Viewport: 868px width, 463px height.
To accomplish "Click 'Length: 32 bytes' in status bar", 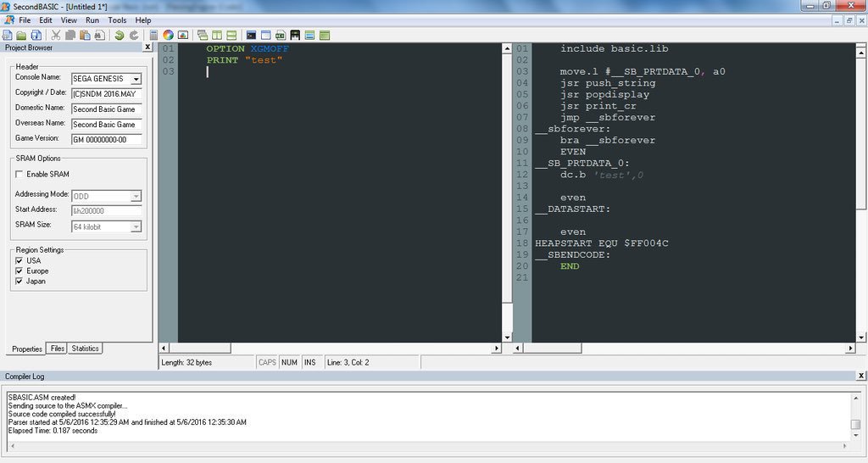I will (186, 363).
